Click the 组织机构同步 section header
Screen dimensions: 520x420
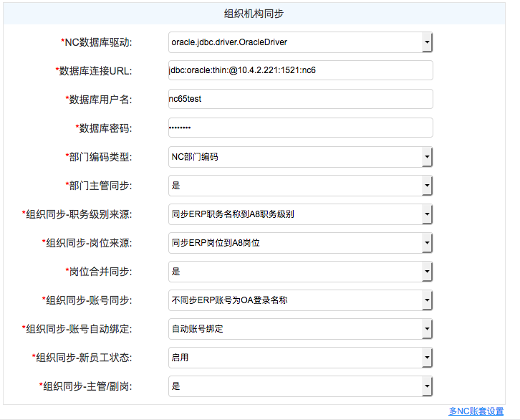tap(254, 14)
